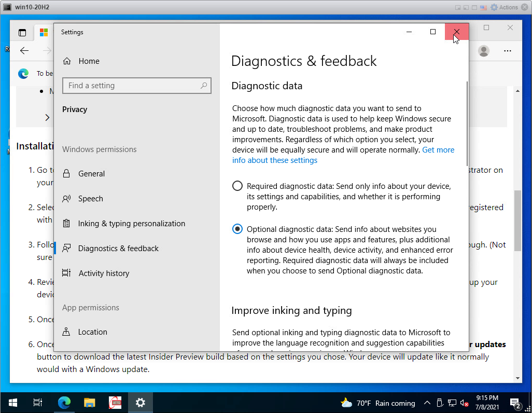Click the Diagnostics feedback icon
Image resolution: width=532 pixels, height=413 pixels.
(66, 249)
